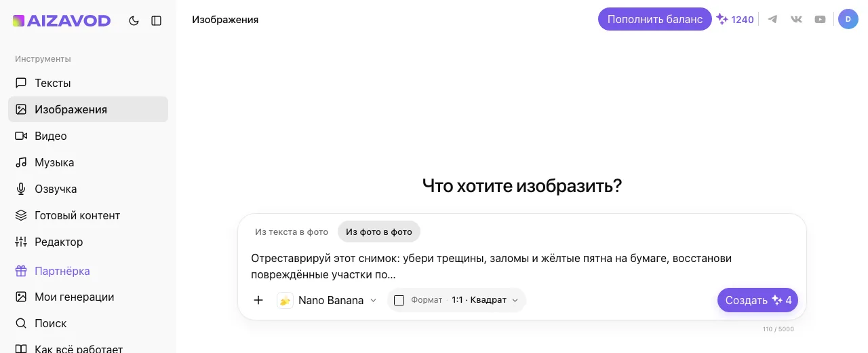
Task: Click the heading Что хотите изобразить?
Action: pos(522,185)
